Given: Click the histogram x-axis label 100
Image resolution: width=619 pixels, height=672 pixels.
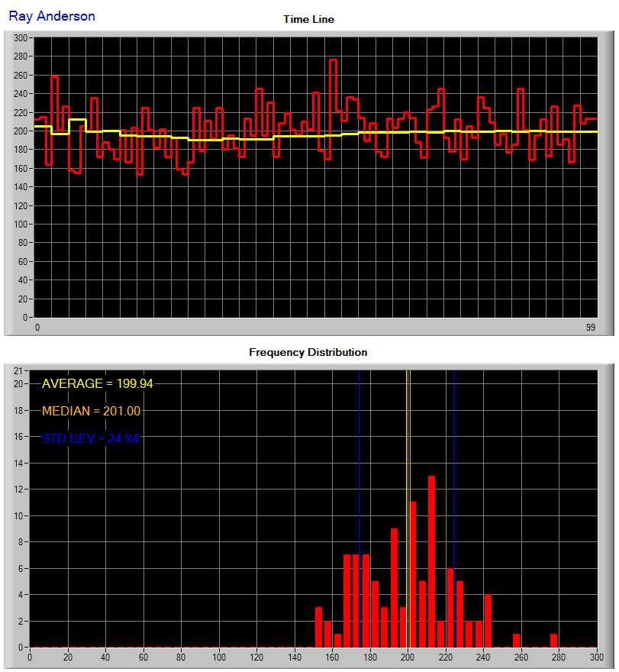Looking at the screenshot, I should (219, 657).
